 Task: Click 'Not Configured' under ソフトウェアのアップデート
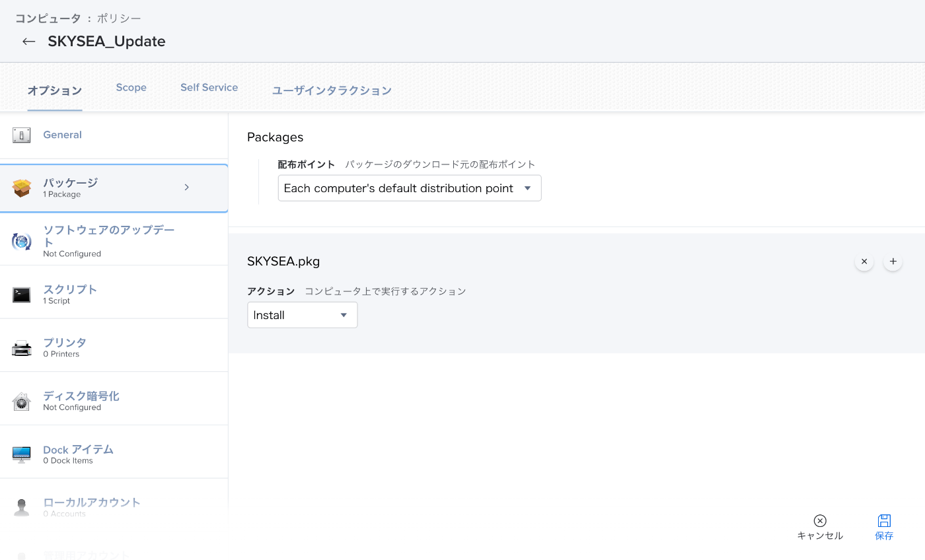point(72,254)
